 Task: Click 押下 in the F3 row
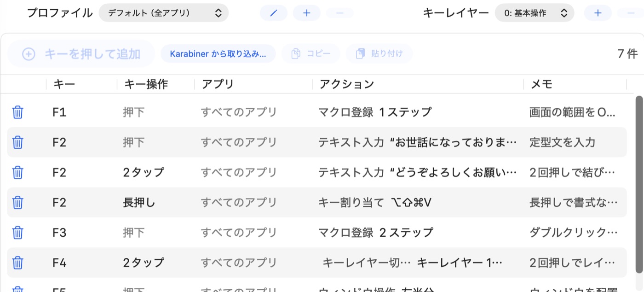133,233
